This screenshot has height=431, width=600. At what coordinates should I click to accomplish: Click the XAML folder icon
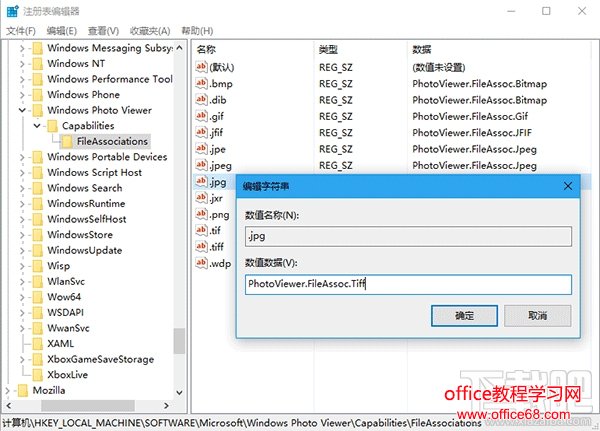pyautogui.click(x=38, y=344)
